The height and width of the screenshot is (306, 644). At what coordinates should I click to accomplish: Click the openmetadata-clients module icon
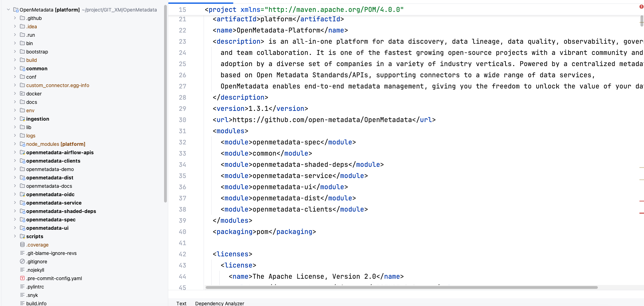pyautogui.click(x=22, y=161)
